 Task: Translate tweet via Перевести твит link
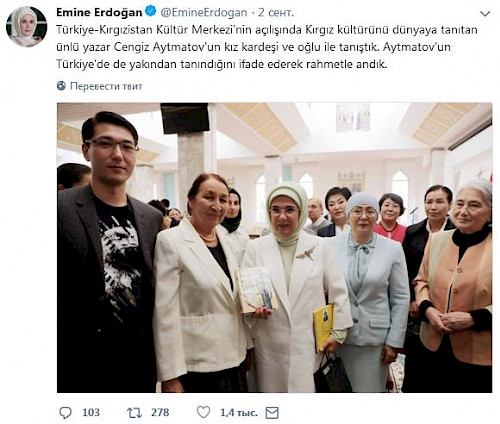tap(106, 86)
